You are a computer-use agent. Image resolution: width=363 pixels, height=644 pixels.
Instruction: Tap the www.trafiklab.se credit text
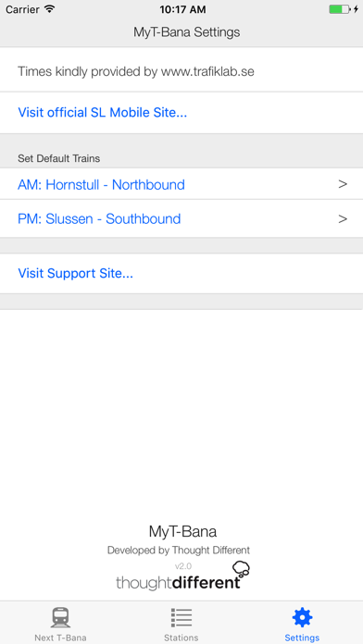pyautogui.click(x=207, y=72)
